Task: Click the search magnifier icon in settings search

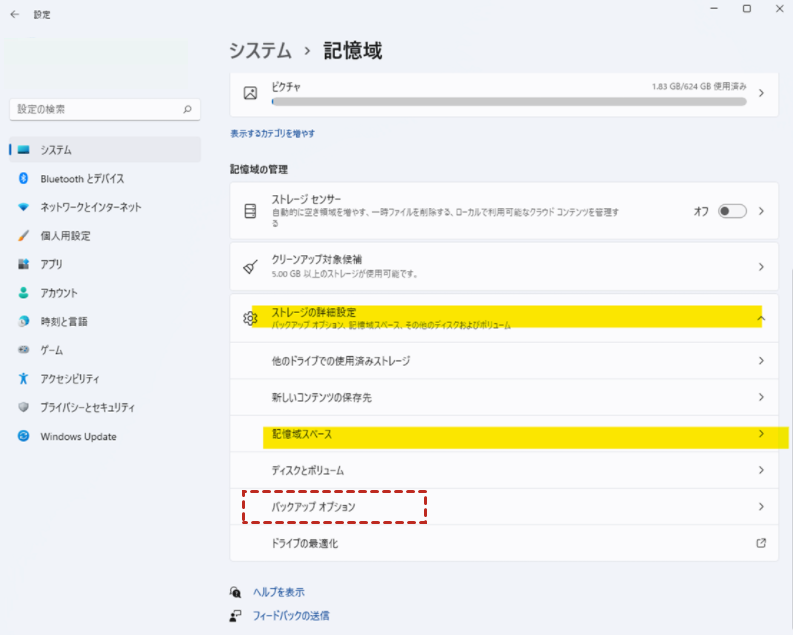Action: pyautogui.click(x=187, y=109)
